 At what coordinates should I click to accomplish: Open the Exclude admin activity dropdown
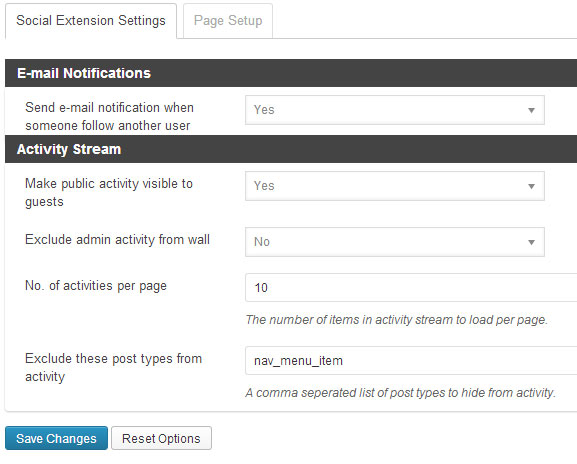pos(395,242)
